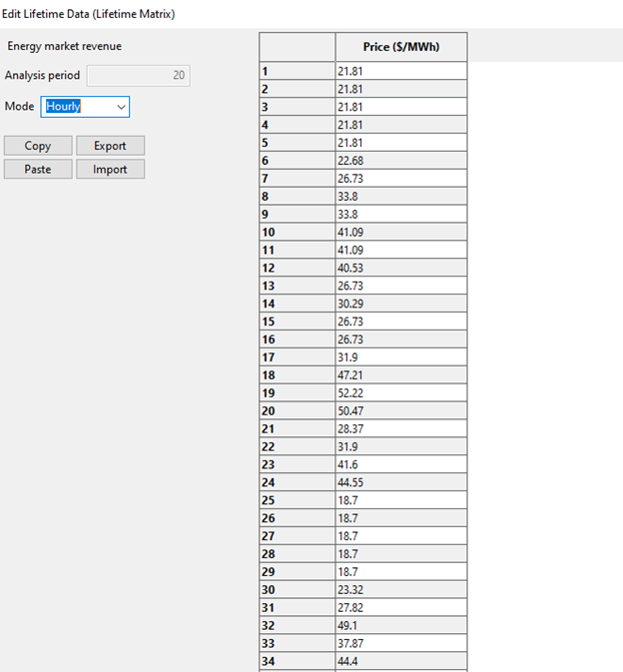Click the Analysis period input field

pyautogui.click(x=138, y=76)
